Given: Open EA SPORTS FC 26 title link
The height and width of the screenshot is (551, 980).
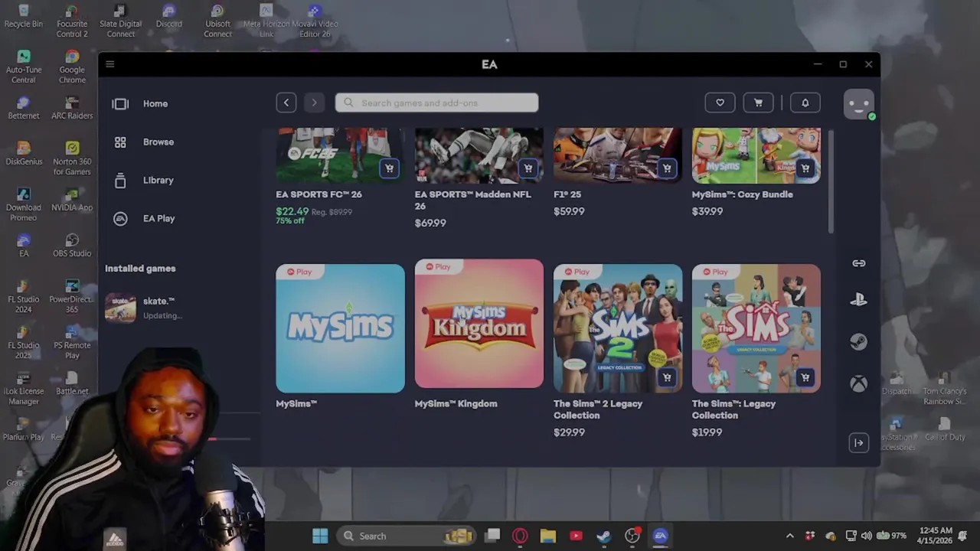Looking at the screenshot, I should tap(318, 194).
